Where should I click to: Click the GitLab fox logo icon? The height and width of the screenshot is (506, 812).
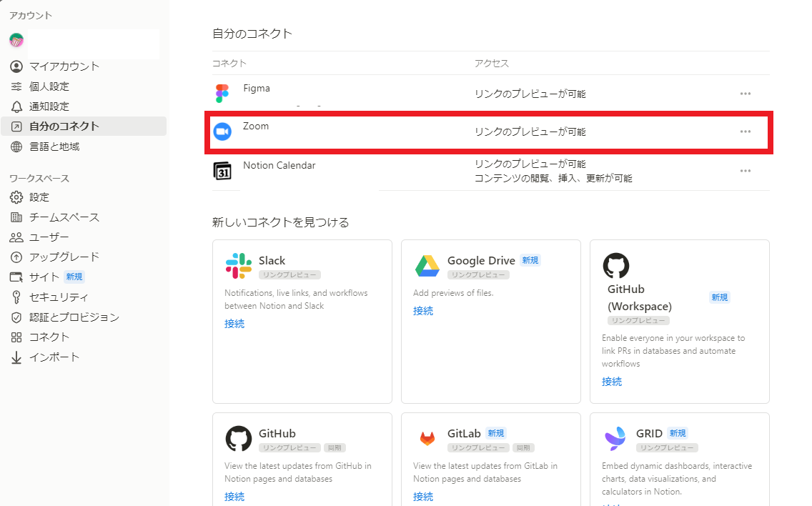[x=427, y=439]
